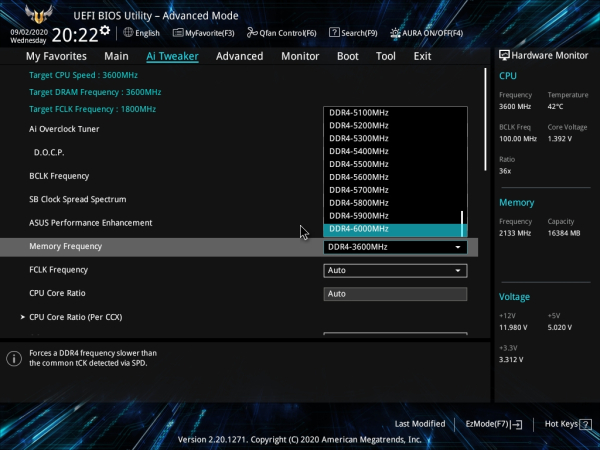This screenshot has width=600, height=450.
Task: Toggle AURA ON/OFF(F4) lighting icon
Action: point(395,33)
